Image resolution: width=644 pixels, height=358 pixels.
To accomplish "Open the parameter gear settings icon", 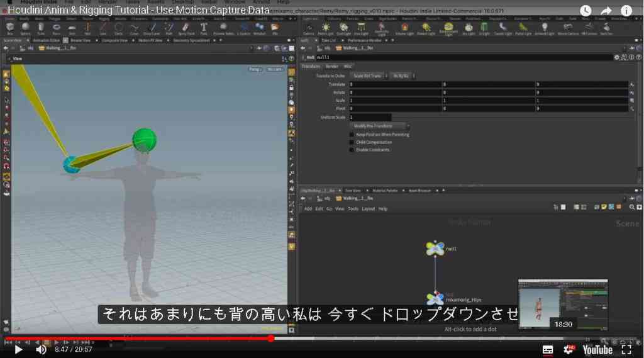I will click(616, 57).
